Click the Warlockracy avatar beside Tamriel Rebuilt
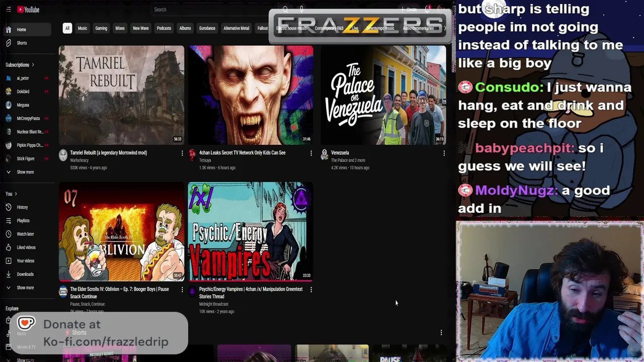This screenshot has height=362, width=644. click(63, 155)
